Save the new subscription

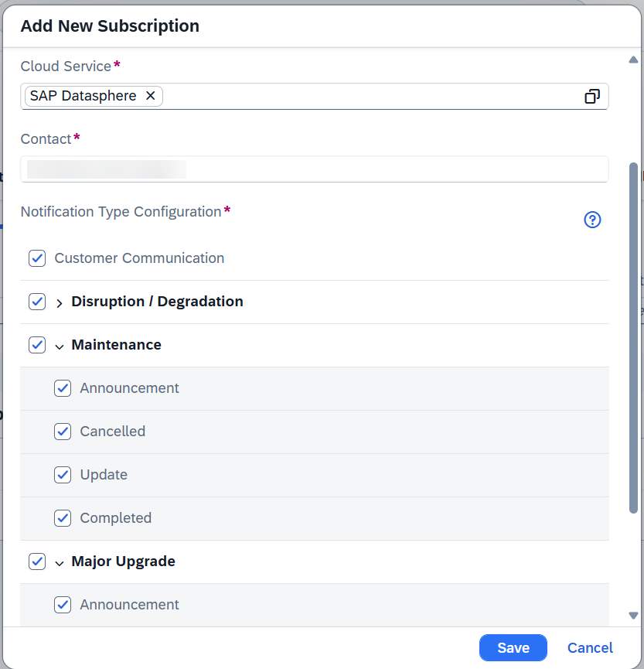(x=513, y=647)
